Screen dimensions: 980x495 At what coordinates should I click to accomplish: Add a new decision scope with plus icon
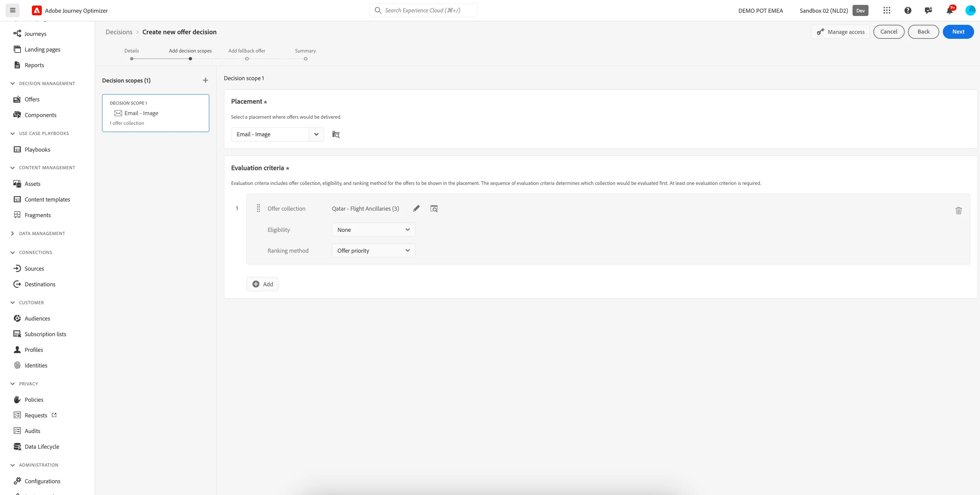205,80
